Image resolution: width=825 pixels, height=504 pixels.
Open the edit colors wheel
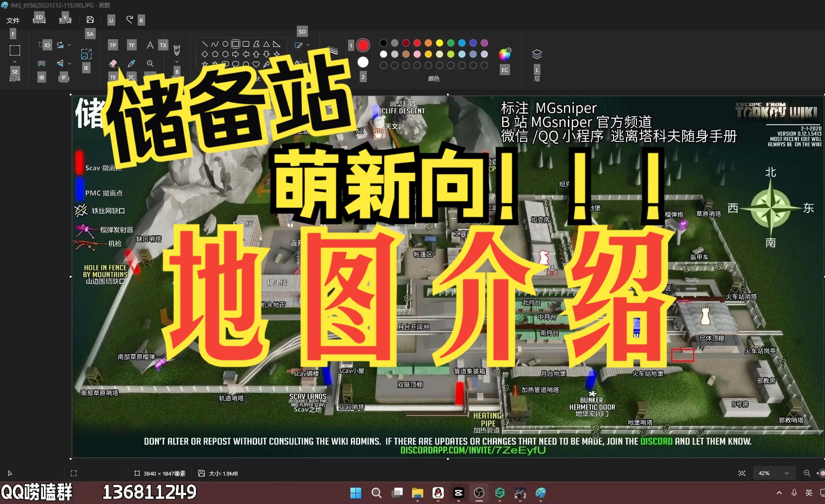tap(505, 54)
